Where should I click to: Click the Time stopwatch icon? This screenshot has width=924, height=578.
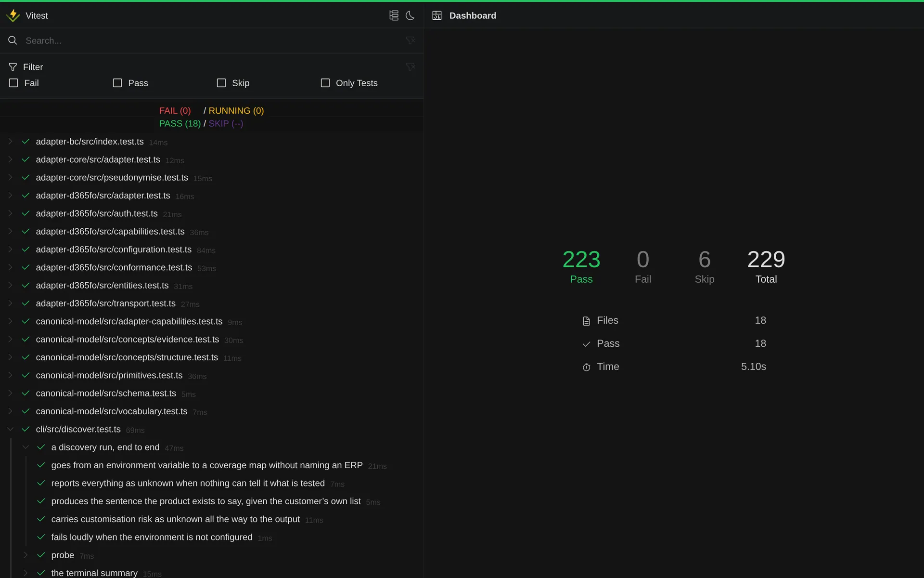pos(586,367)
